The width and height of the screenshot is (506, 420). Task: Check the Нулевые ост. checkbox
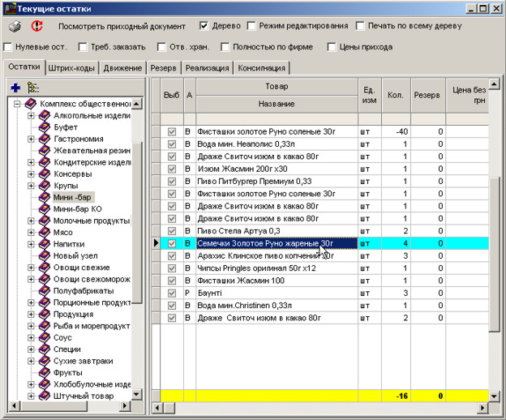click(x=8, y=47)
